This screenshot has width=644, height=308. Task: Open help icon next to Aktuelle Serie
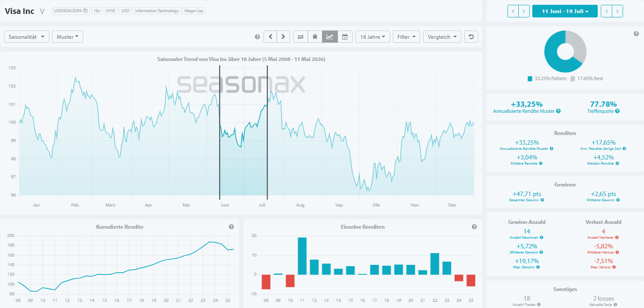pyautogui.click(x=615, y=305)
